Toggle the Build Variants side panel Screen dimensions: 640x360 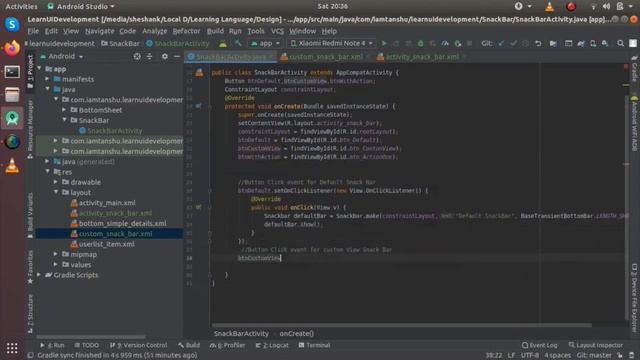pos(30,216)
